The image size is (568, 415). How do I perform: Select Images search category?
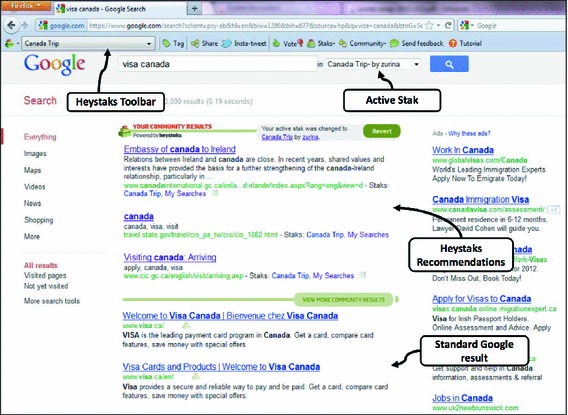(x=35, y=154)
